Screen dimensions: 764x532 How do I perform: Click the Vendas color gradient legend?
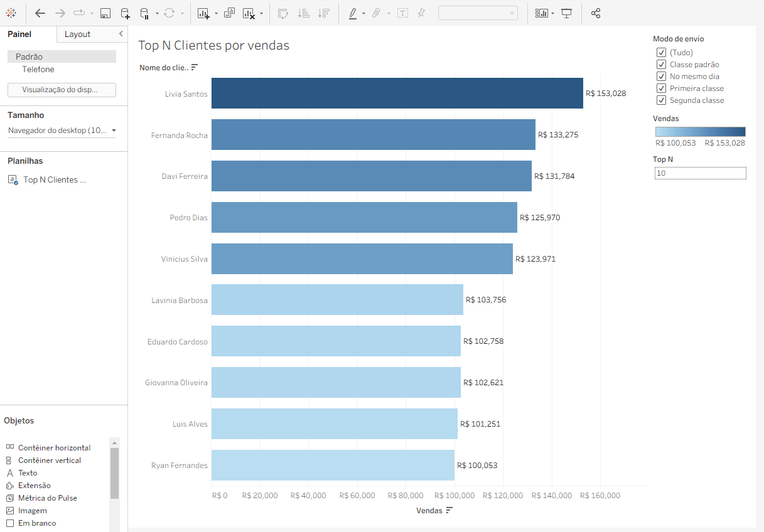[x=700, y=132]
